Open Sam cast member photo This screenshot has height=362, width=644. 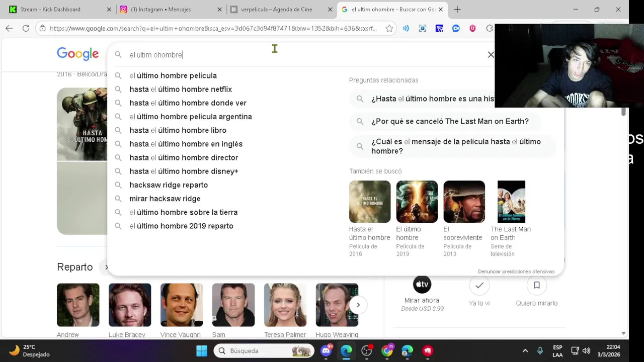[233, 305]
